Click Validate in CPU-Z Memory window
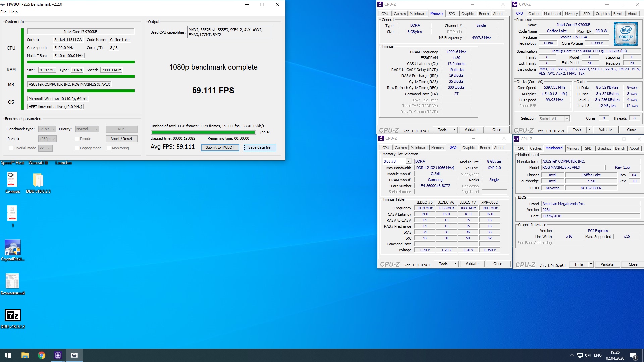The width and height of the screenshot is (644, 362). tap(471, 130)
